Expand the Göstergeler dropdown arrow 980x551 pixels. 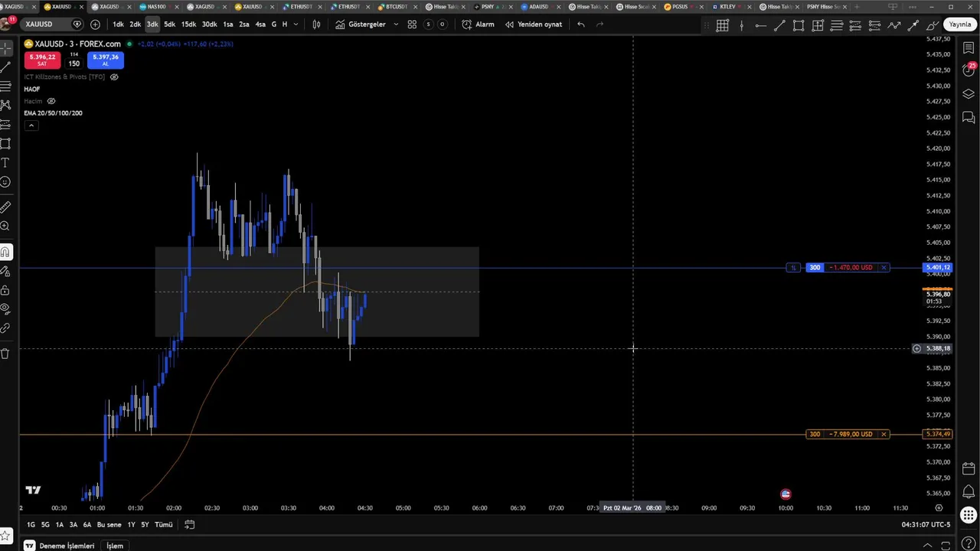point(396,24)
